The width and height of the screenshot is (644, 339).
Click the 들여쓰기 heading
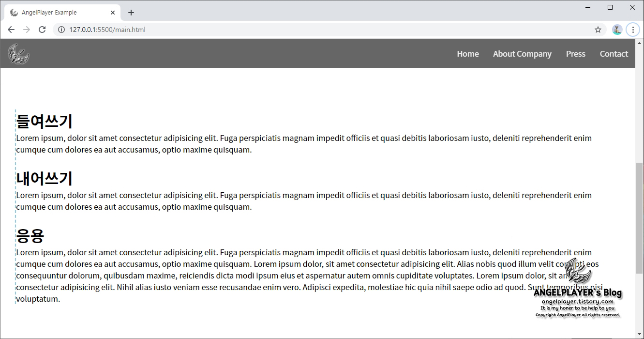(45, 121)
